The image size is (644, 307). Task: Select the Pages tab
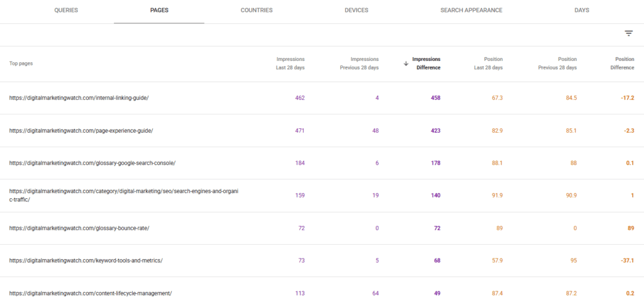159,10
